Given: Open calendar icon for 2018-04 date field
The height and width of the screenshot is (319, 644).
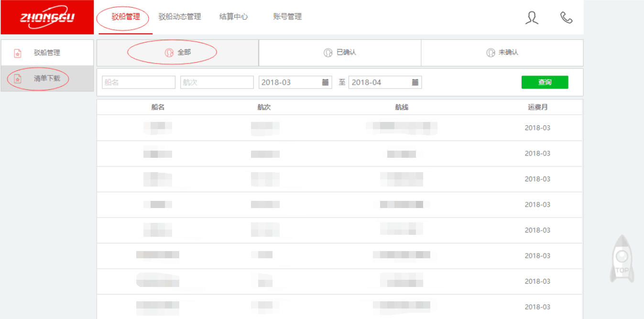Looking at the screenshot, I should pos(415,82).
